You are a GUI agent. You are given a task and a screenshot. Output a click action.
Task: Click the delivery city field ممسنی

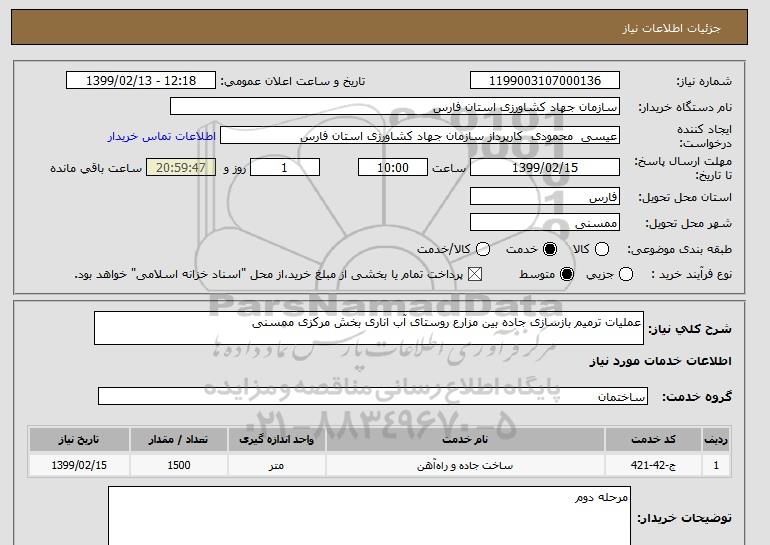click(x=545, y=222)
